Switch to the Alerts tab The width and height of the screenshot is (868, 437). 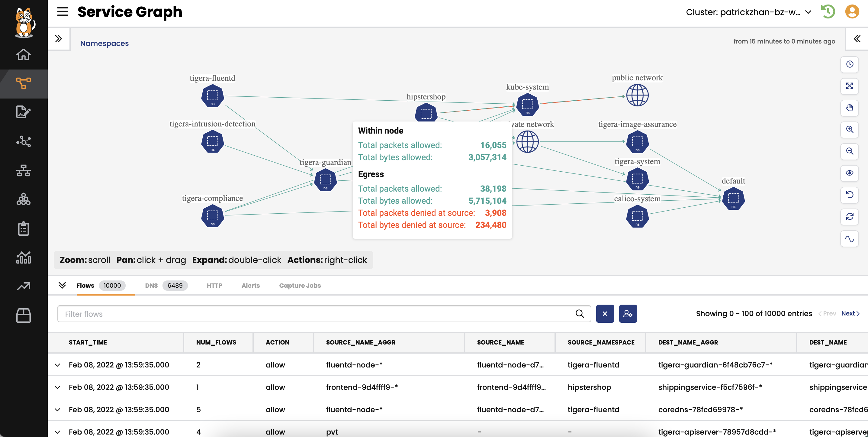pos(250,286)
